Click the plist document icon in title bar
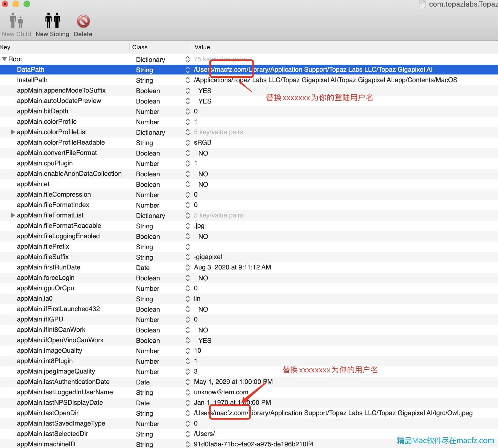This screenshot has height=448, width=498. [422, 4]
